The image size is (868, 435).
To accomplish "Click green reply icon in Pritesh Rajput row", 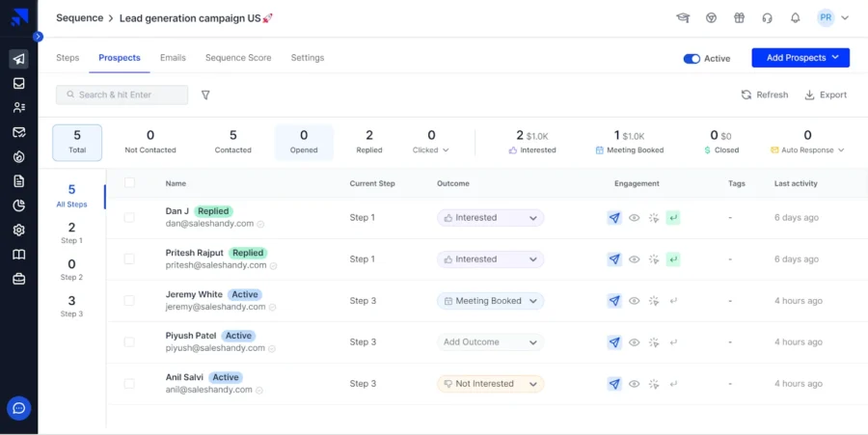I will click(673, 259).
